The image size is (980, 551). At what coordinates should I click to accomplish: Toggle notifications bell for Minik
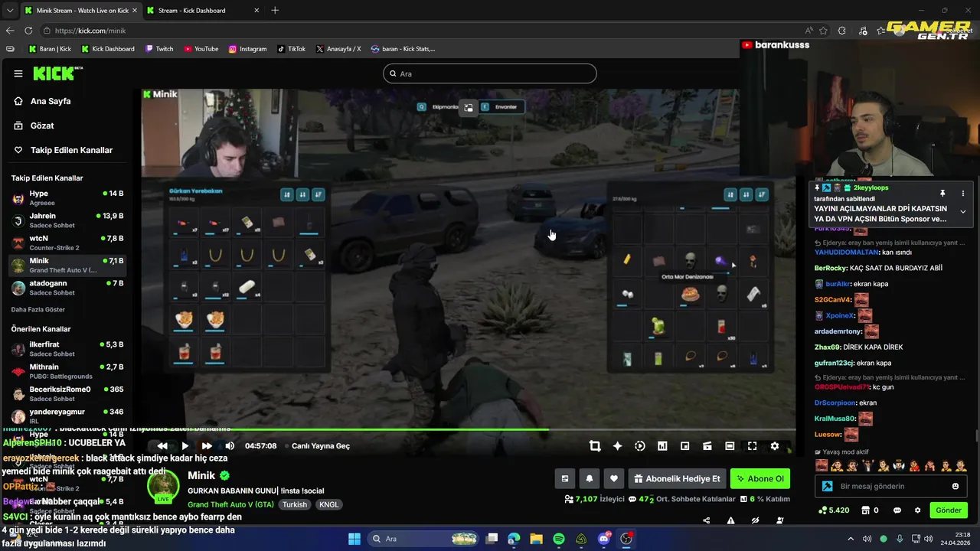tap(589, 479)
